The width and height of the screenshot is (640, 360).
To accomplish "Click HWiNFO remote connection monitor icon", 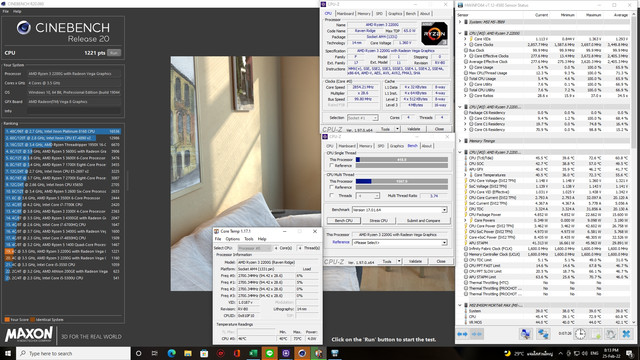I will click(526, 334).
